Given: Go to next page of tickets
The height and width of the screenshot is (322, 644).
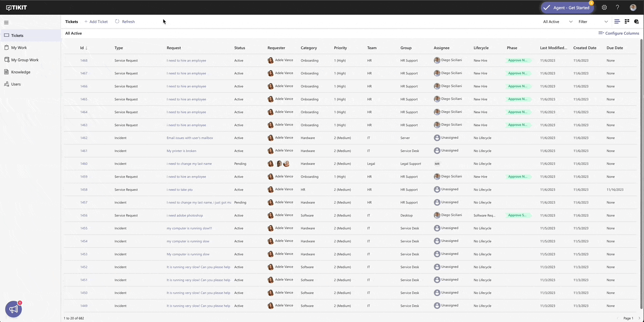Looking at the screenshot, I should 639,318.
